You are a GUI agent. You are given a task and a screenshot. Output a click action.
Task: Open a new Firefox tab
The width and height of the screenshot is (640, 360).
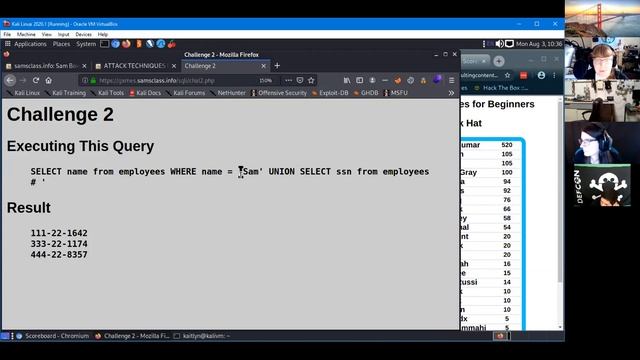(x=277, y=66)
